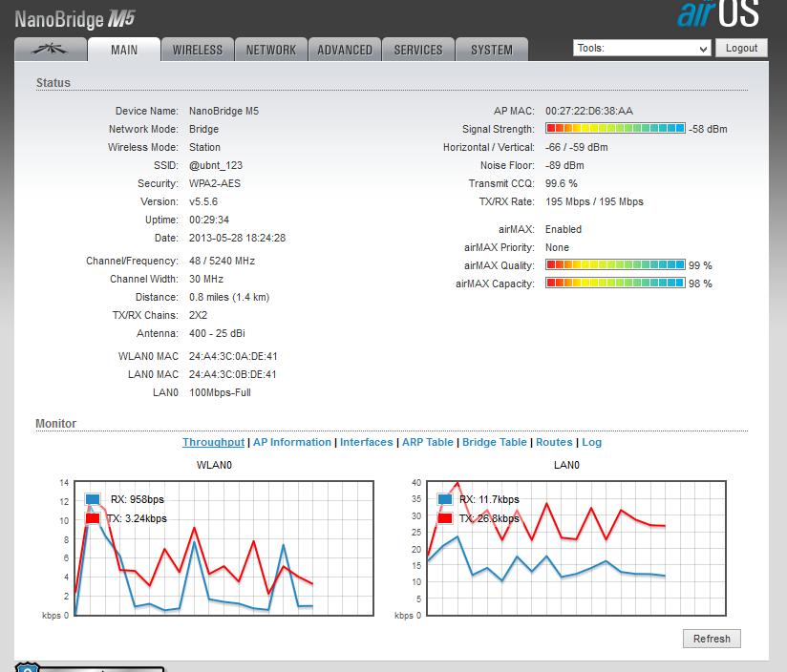Image resolution: width=787 pixels, height=672 pixels.
Task: Select the Channel/Frequency value 48 / 5240 MHz
Action: (222, 261)
